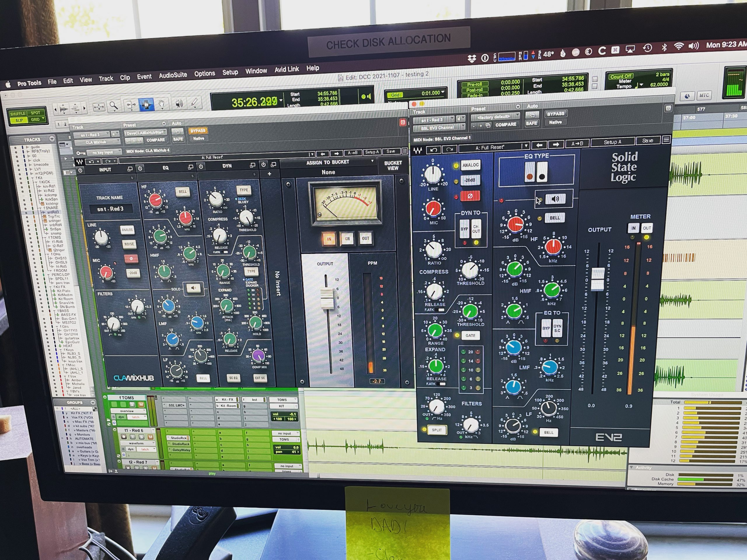Open the AudioSuite menu
This screenshot has height=560, width=747.
(x=172, y=75)
